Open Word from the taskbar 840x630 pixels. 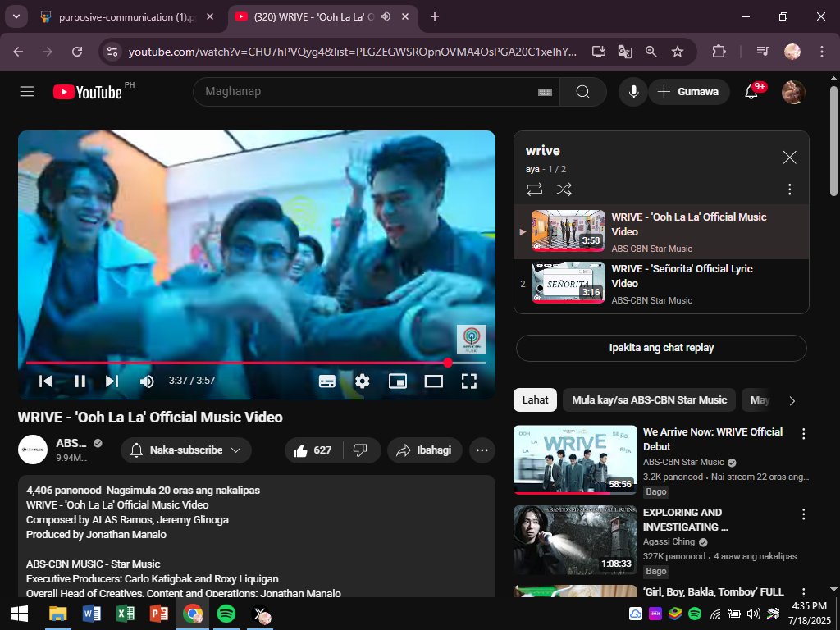(x=92, y=614)
